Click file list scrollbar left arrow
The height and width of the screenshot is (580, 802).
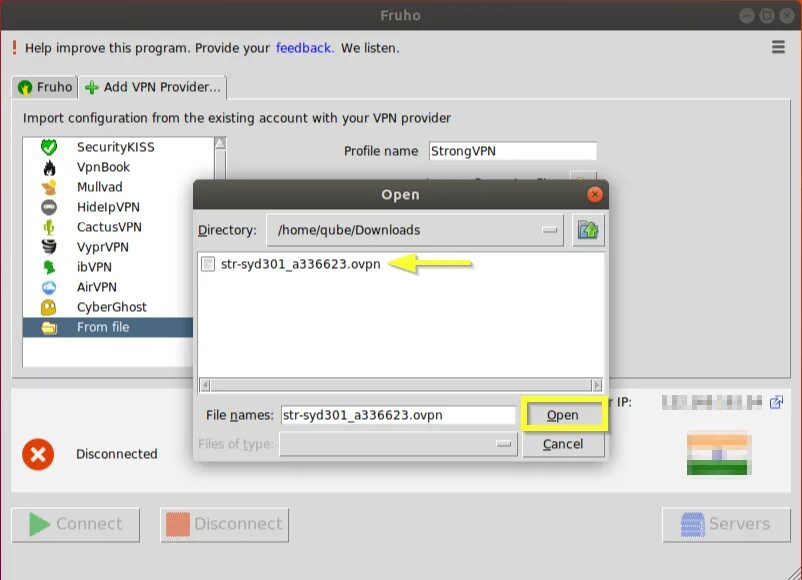coord(205,384)
